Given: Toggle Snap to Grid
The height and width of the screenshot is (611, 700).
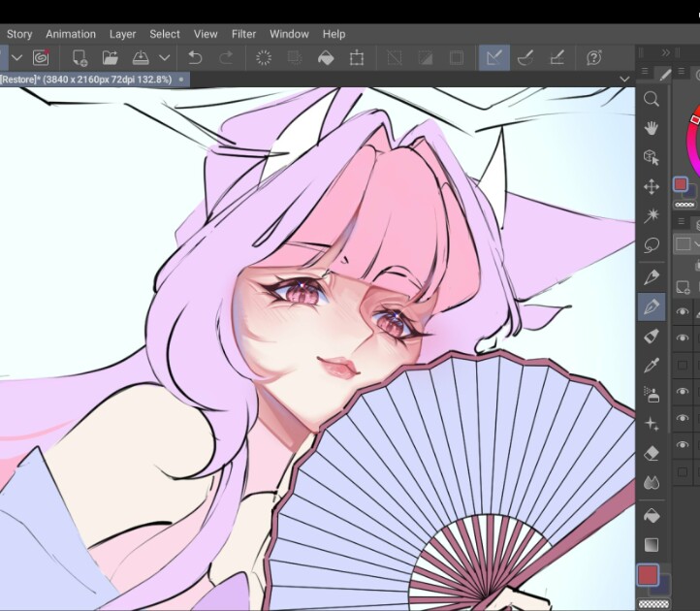Looking at the screenshot, I should pos(557,57).
